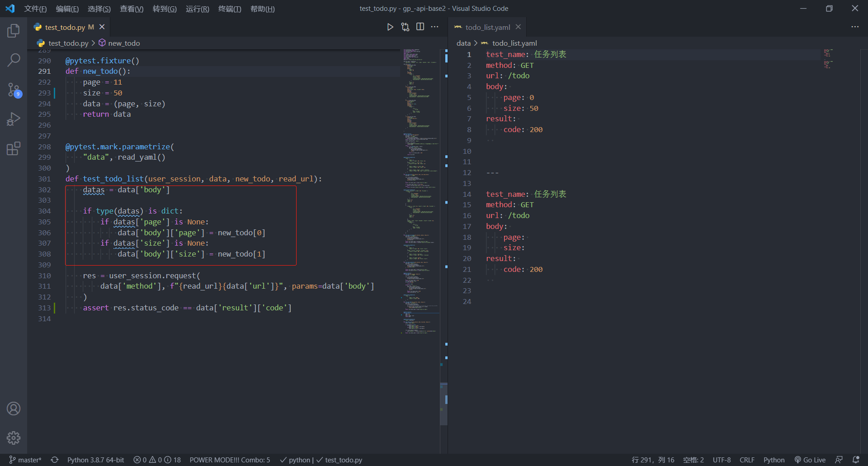The image size is (868, 466).
Task: Open the notifications bell in status bar
Action: [x=856, y=460]
